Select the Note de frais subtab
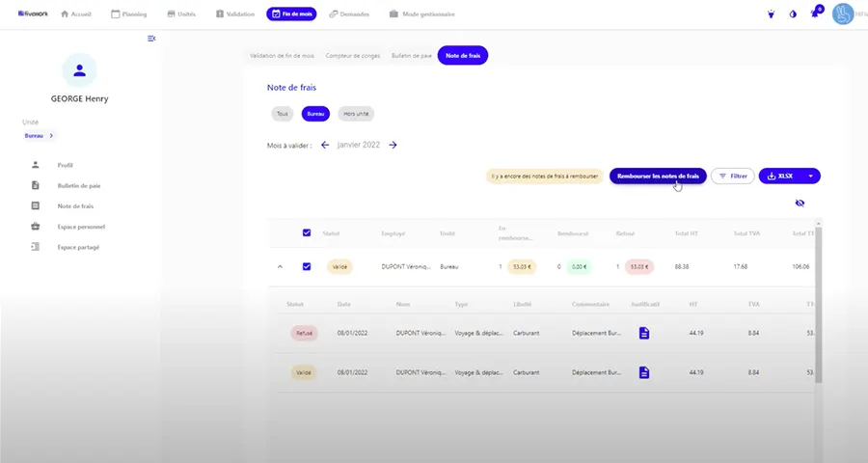This screenshot has width=868, height=463. click(x=463, y=55)
